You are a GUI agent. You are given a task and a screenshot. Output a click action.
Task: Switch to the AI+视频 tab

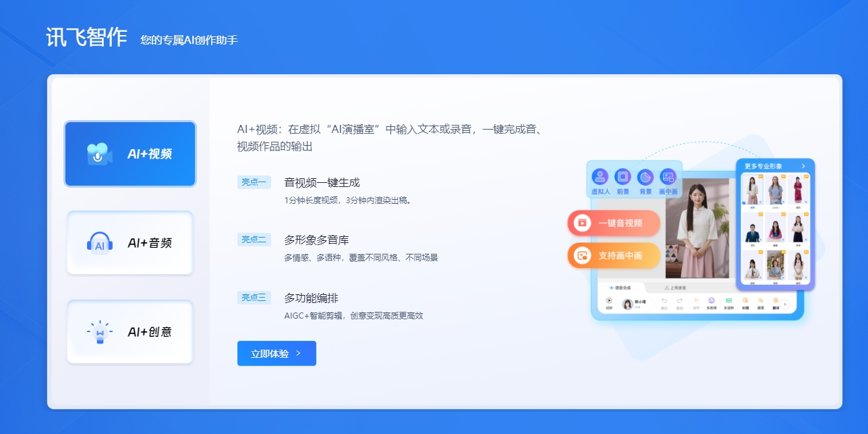pos(130,154)
